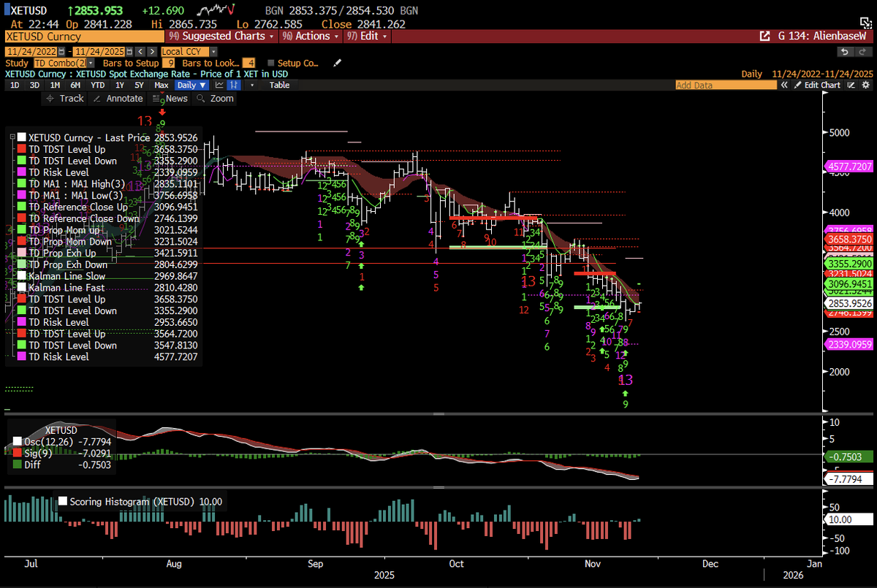
Task: Open Edit dropdown menu
Action: [x=366, y=36]
